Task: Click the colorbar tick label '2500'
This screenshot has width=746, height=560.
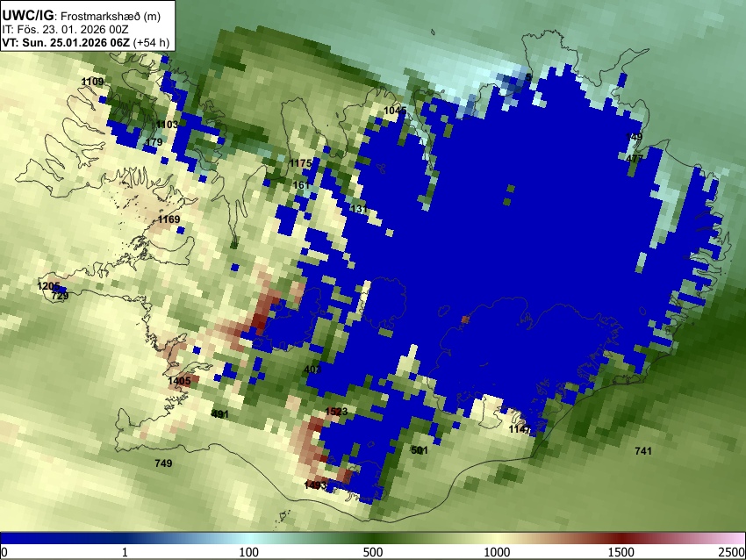Action: tap(733, 552)
